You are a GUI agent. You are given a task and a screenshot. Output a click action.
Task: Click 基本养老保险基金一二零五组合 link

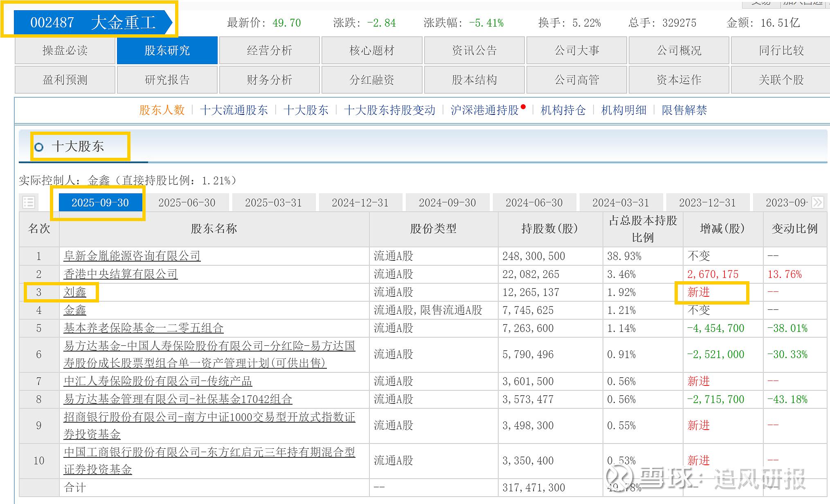[x=143, y=328]
